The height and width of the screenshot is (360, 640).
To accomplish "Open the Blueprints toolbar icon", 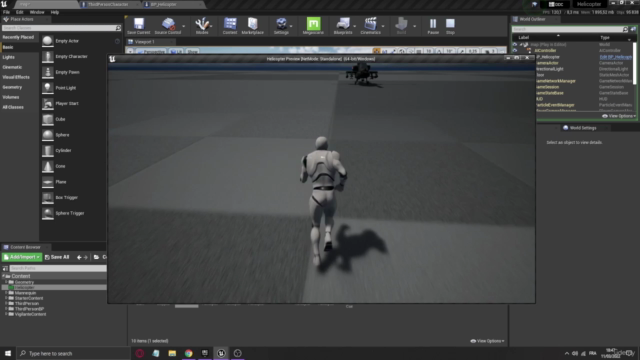I will click(x=342, y=26).
